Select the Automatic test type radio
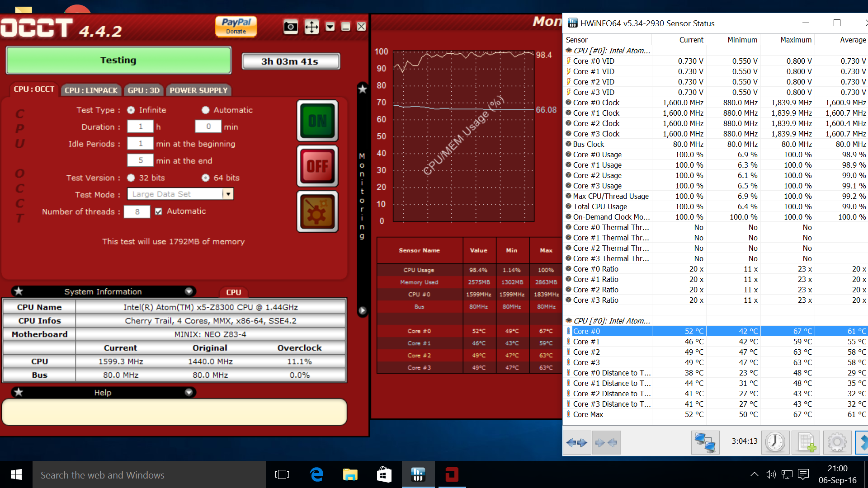Screen dimensions: 868x488 coord(206,110)
